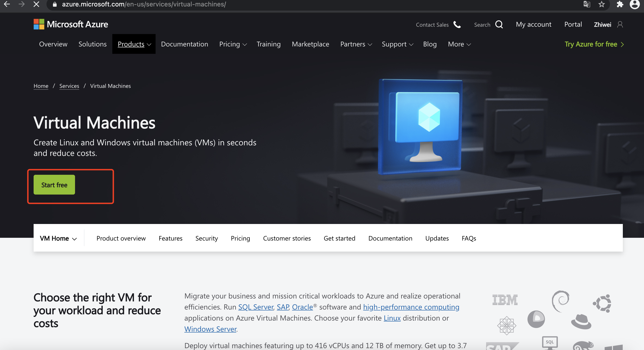Click the Virtual Machines breadcrumb text
This screenshot has width=644, height=350.
110,86
